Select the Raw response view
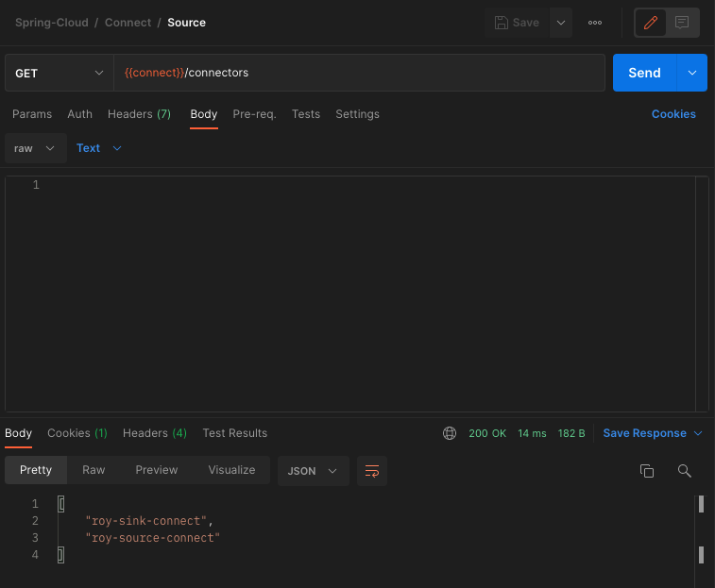This screenshot has width=715, height=588. tap(94, 470)
